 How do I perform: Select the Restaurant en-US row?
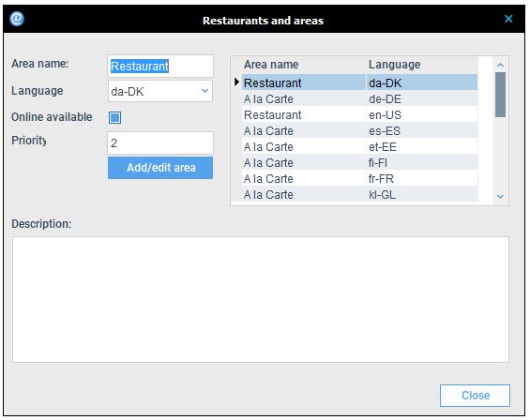pos(360,115)
